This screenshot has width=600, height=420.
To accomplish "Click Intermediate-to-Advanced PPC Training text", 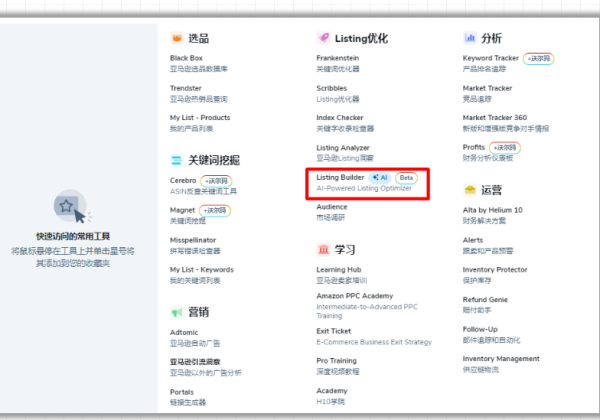I will click(367, 311).
